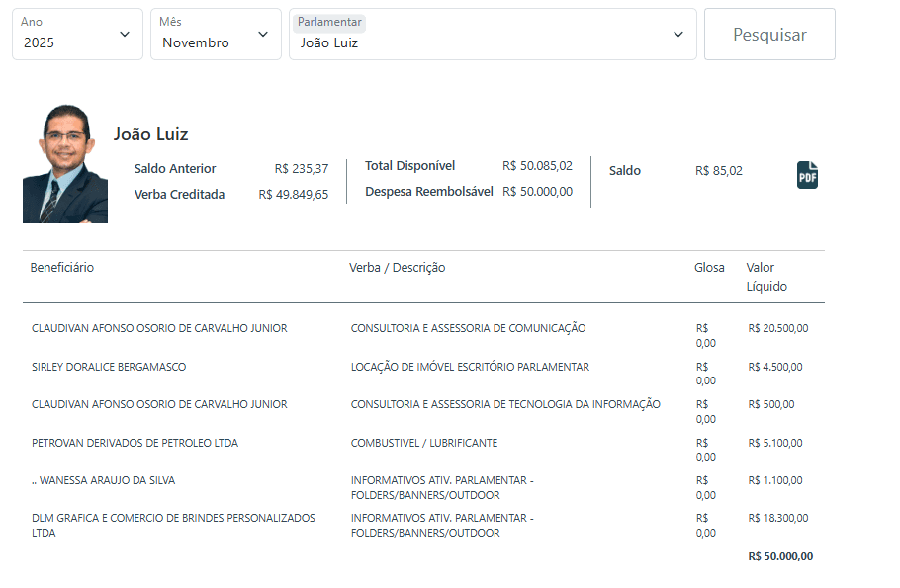Click the R$ 20.500,00 net value

[777, 328]
